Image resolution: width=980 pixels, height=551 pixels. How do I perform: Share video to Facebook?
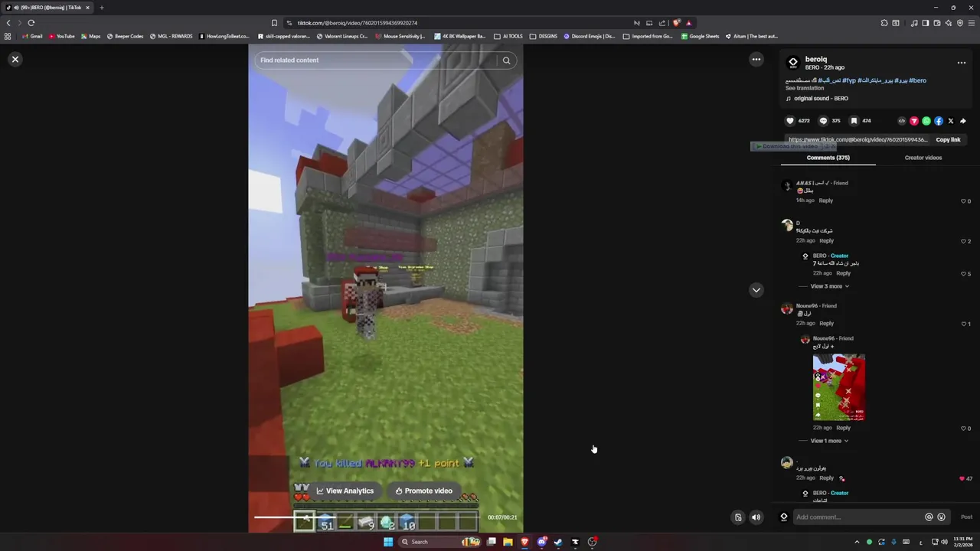938,121
